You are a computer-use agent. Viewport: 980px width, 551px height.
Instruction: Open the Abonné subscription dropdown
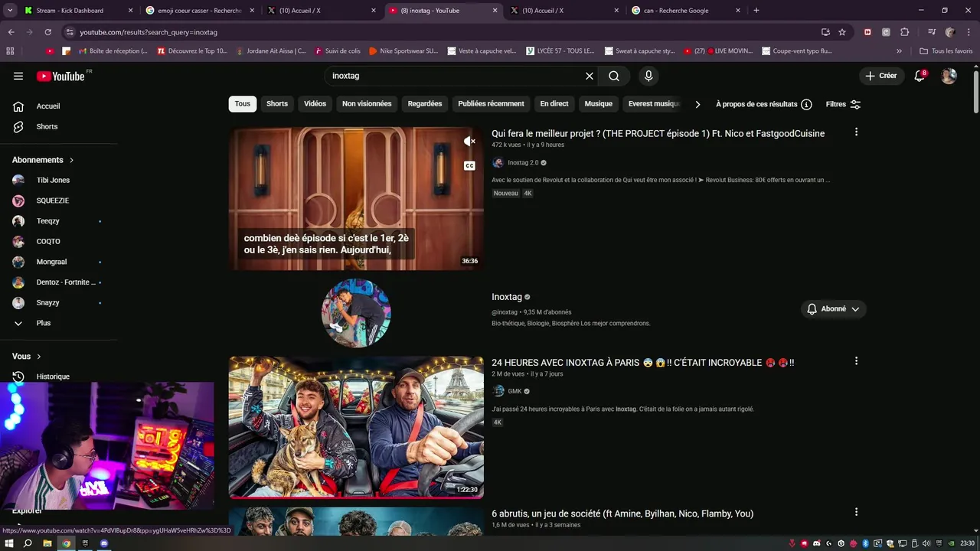click(x=834, y=309)
